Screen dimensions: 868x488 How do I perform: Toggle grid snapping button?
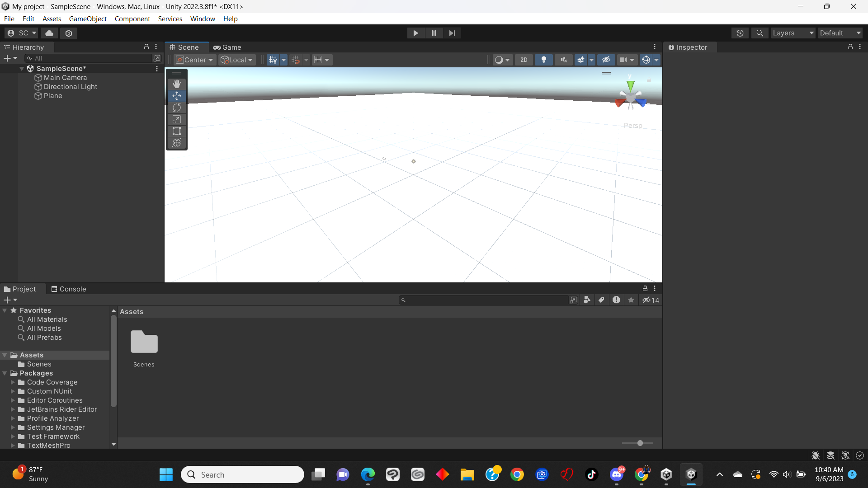click(296, 60)
